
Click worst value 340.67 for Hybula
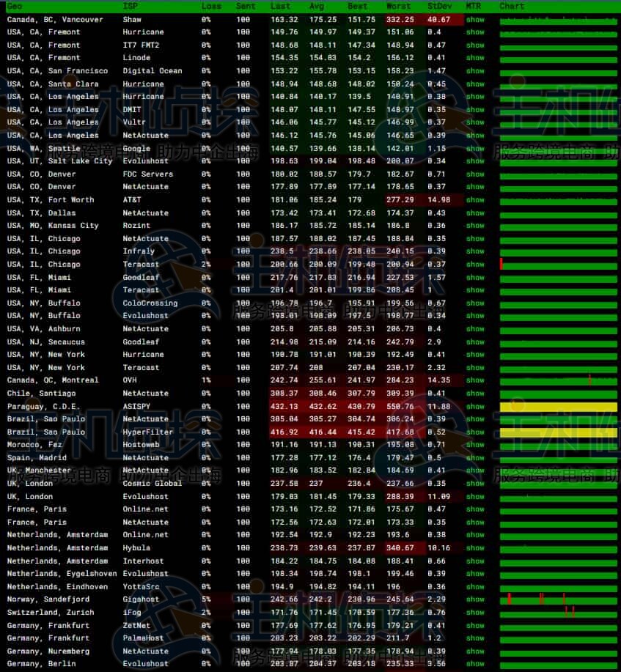click(400, 548)
